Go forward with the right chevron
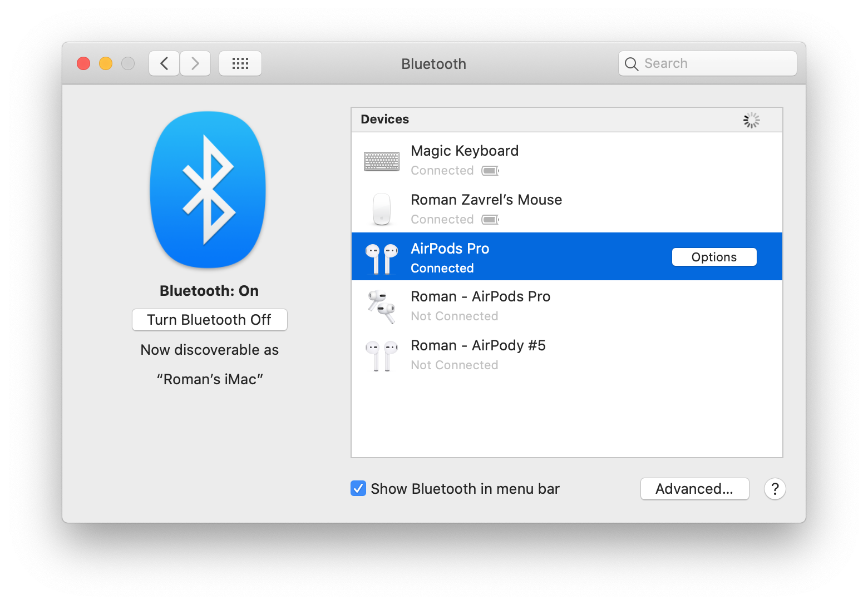Screen dimensions: 868x605 (195, 63)
